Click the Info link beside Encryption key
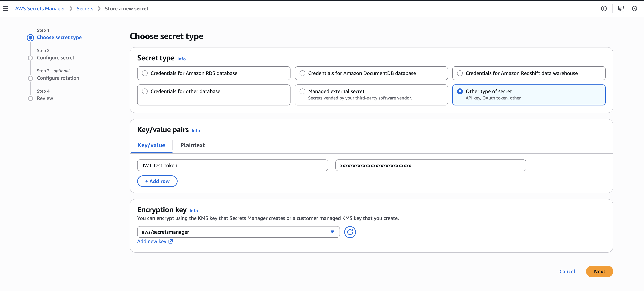This screenshot has width=644, height=291. [x=193, y=210]
